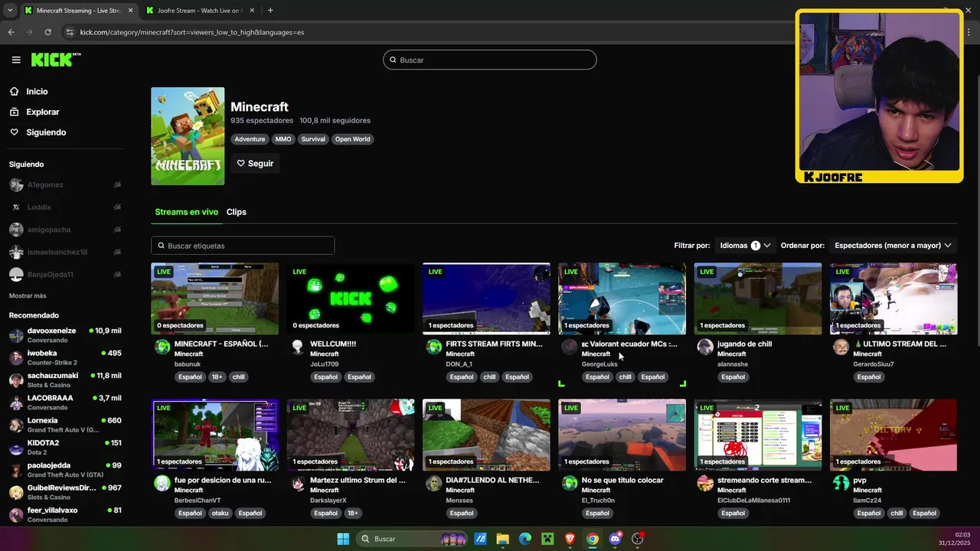The image size is (980, 551).
Task: Click liamCz24 channel avatar
Action: click(841, 483)
